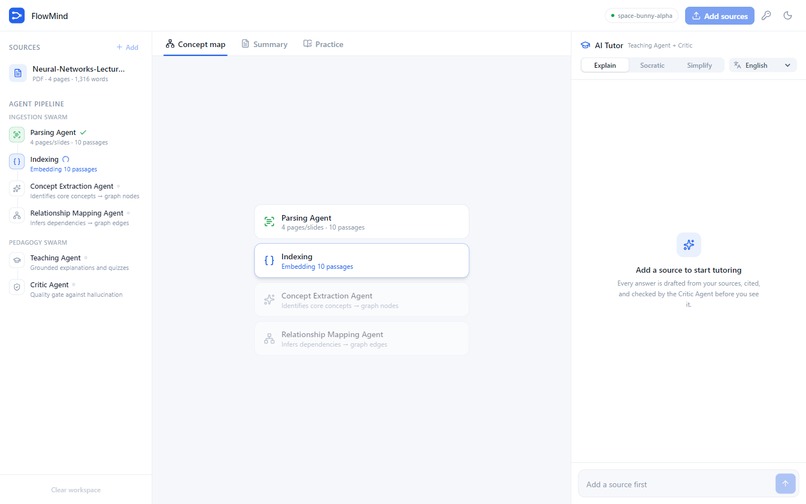Click the sparkle icon above start tutoring
The height and width of the screenshot is (504, 806).
pyautogui.click(x=688, y=245)
